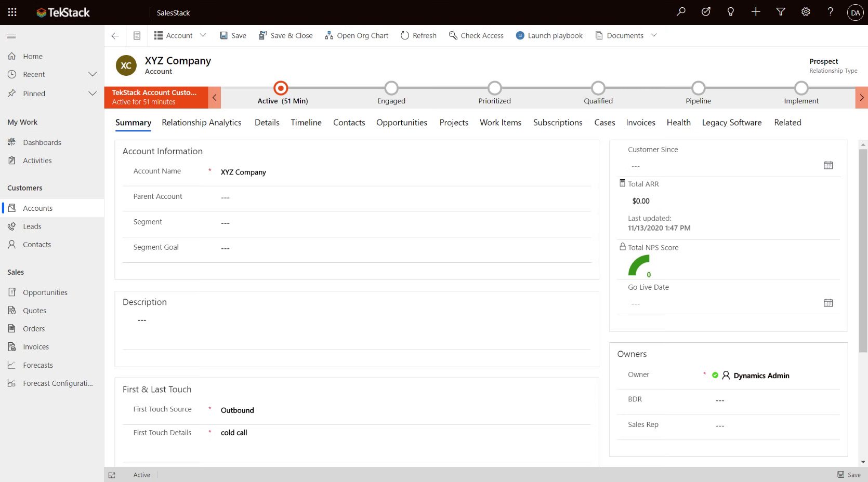
Task: Open record set page icon
Action: [137, 36]
